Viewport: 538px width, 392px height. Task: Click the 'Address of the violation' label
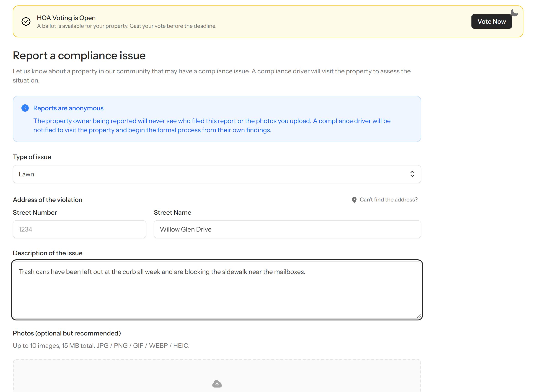[47, 200]
